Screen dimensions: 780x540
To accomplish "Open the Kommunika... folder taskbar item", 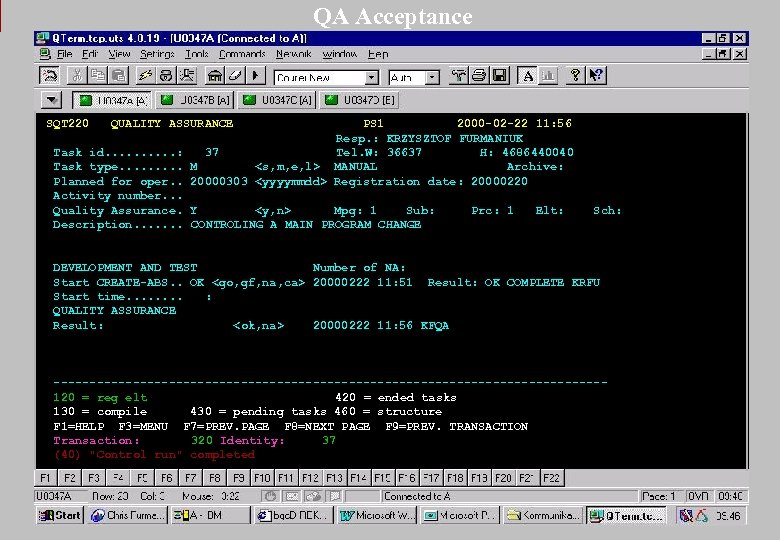I will [543, 516].
